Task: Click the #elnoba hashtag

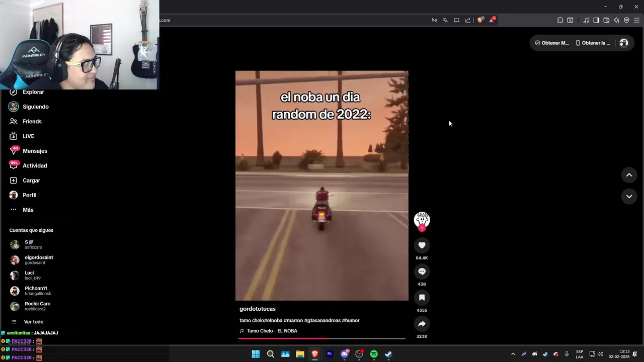Action: pyautogui.click(x=273, y=320)
